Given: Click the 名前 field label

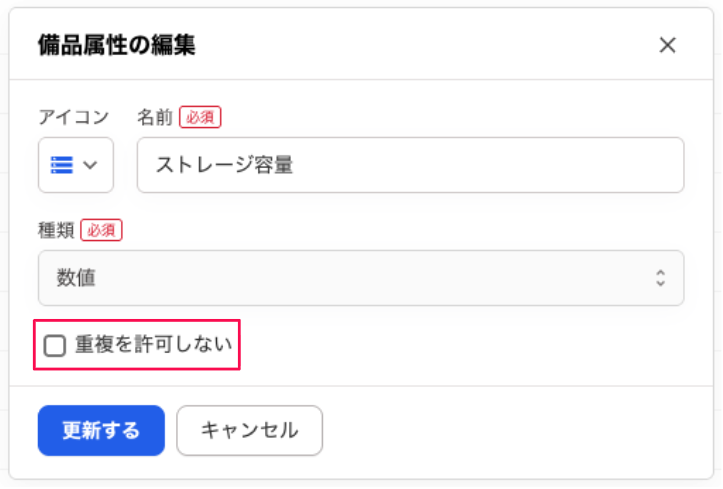Looking at the screenshot, I should (155, 117).
